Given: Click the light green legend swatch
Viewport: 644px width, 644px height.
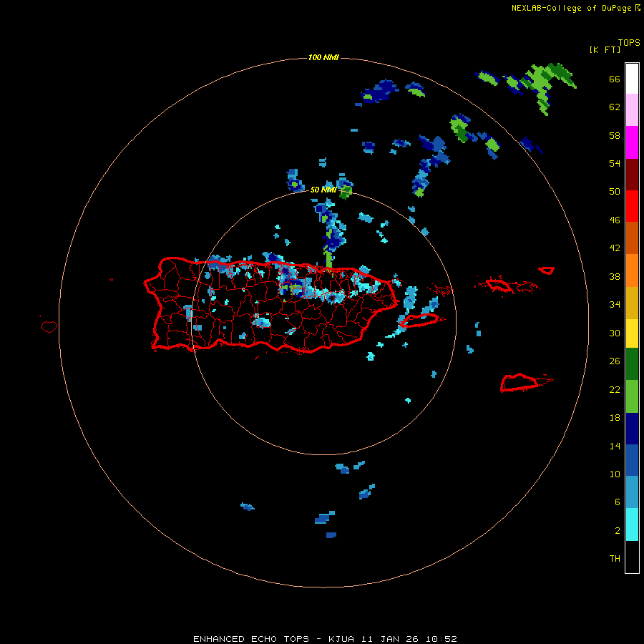Looking at the screenshot, I should point(632,396).
